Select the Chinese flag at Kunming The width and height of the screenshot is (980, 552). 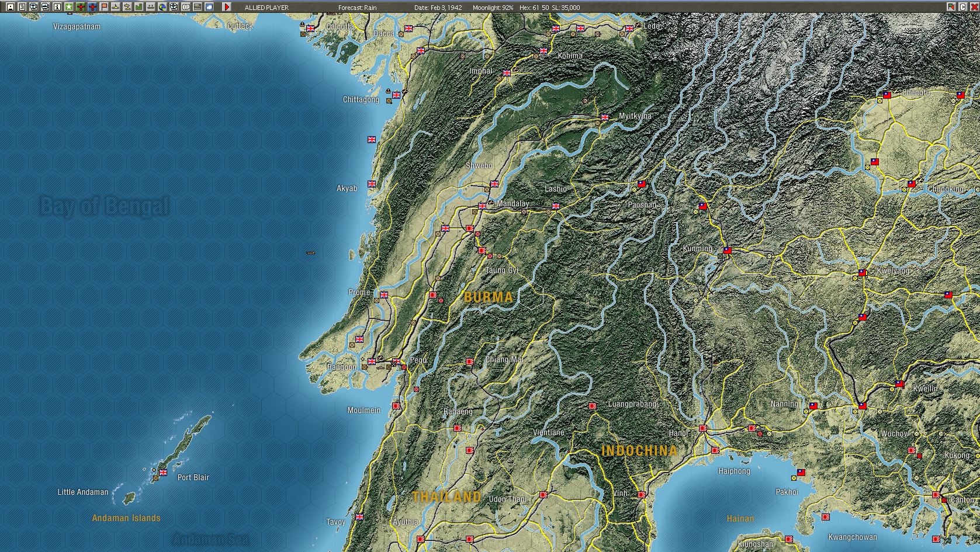point(728,251)
